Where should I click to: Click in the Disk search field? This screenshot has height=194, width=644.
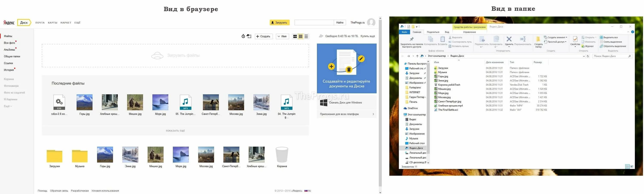[x=314, y=23]
